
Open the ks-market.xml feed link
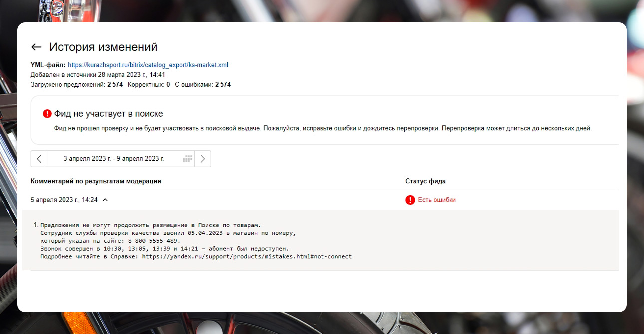click(x=148, y=64)
